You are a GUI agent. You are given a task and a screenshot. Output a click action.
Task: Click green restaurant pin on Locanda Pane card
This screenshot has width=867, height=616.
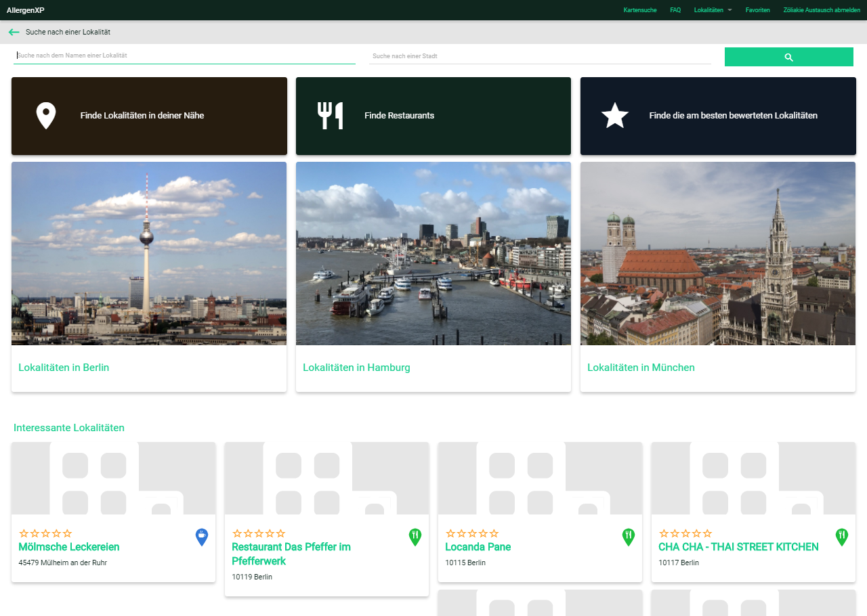(629, 537)
